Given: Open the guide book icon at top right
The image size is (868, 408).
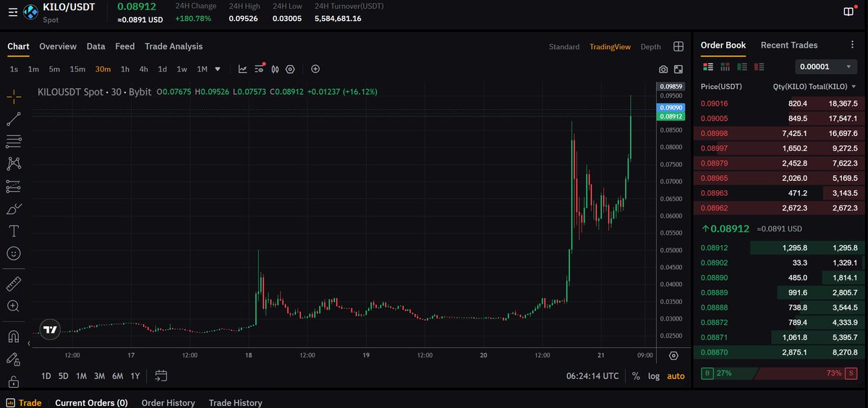Looking at the screenshot, I should point(849,12).
